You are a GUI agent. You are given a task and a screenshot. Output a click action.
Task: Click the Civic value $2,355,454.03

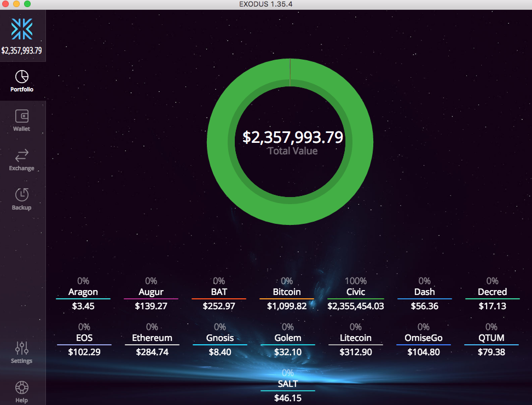[356, 306]
